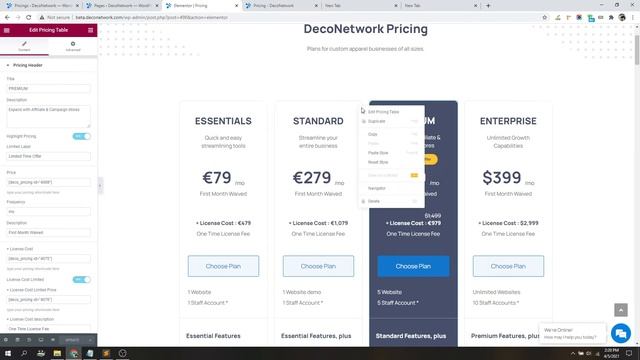The height and width of the screenshot is (360, 640).
Task: Open the Navigator from the bottom toolbar
Action: tap(18, 340)
